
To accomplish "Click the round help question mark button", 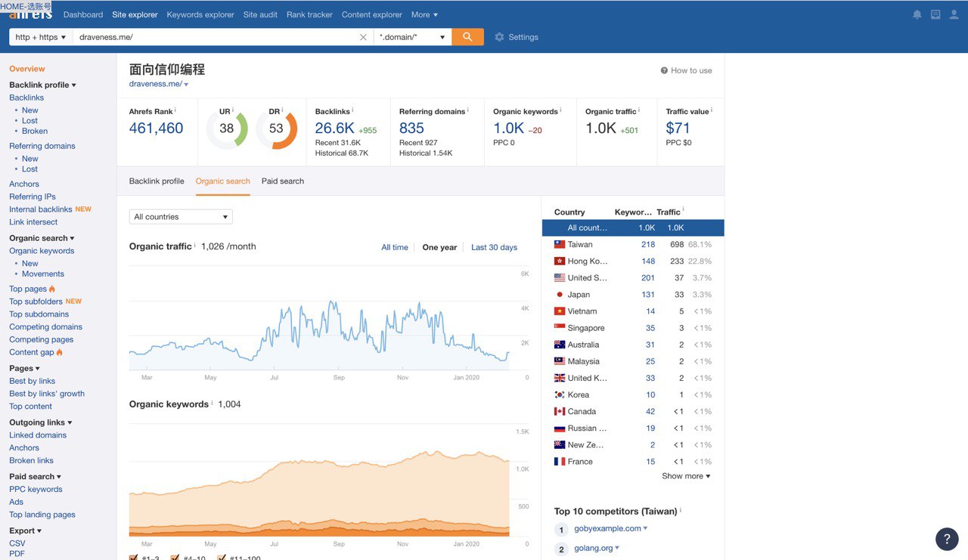I will pos(947,539).
